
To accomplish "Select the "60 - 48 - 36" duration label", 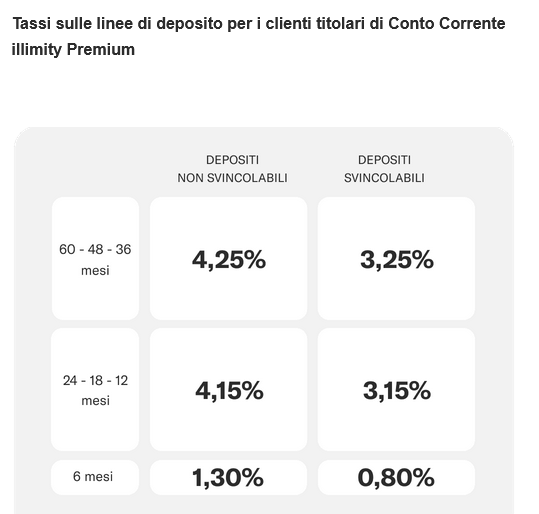I will click(95, 250).
